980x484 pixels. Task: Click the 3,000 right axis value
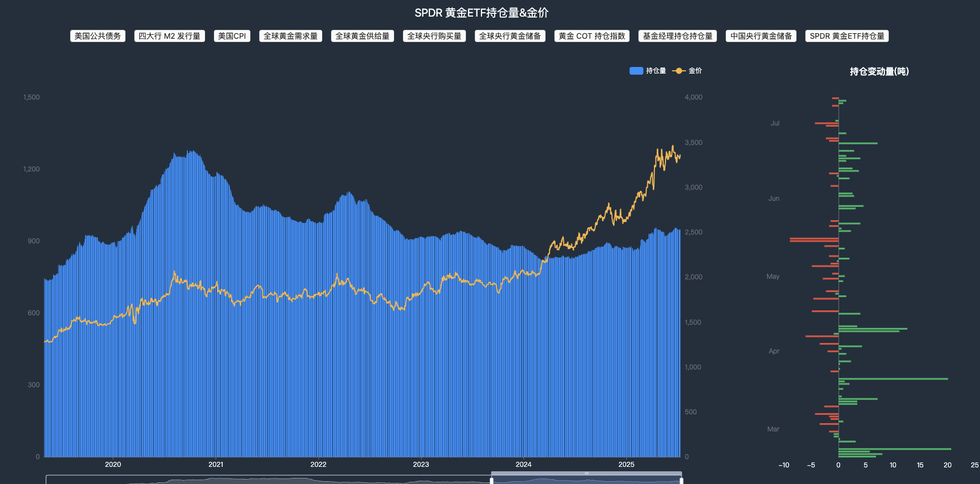[694, 188]
